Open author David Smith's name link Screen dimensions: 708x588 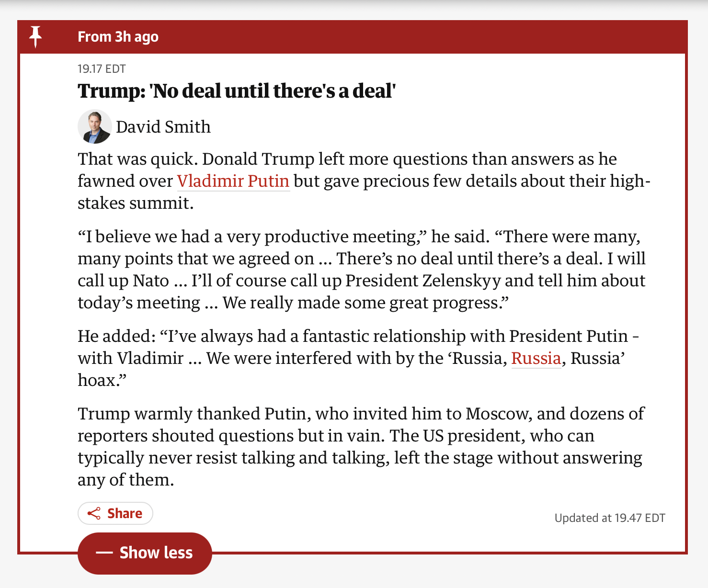[163, 127]
